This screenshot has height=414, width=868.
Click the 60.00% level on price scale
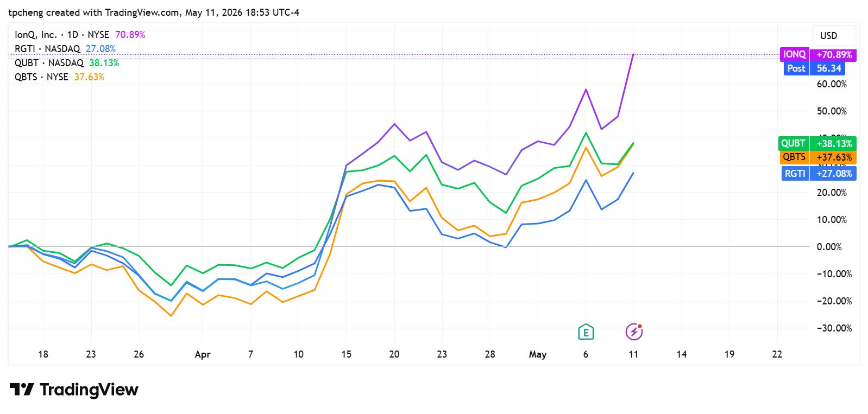pos(832,84)
